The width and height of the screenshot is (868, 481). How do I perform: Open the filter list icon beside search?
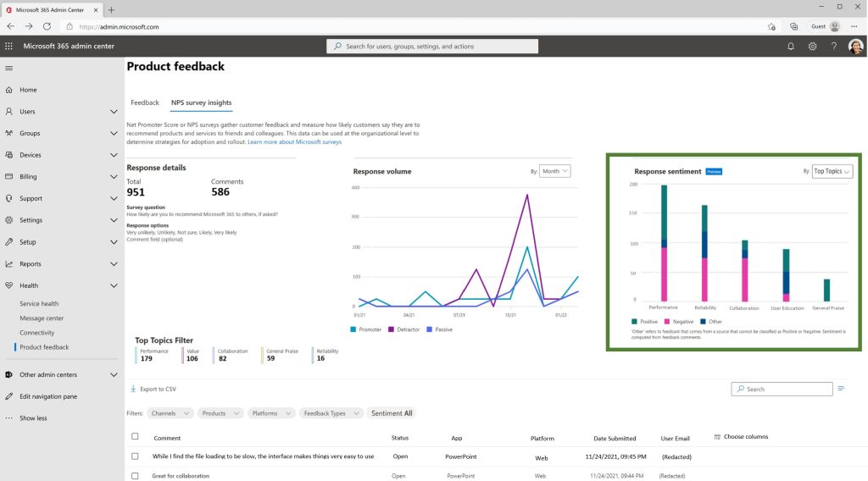[x=842, y=389]
